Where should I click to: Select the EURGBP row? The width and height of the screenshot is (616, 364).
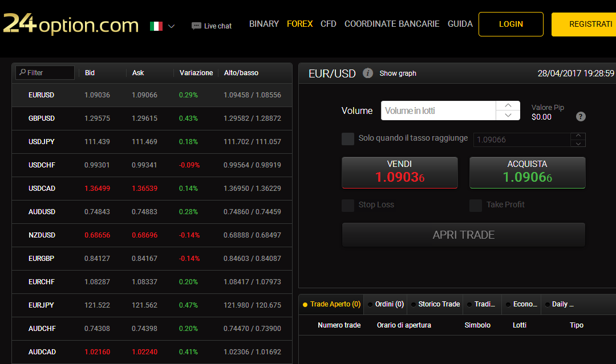coord(152,259)
